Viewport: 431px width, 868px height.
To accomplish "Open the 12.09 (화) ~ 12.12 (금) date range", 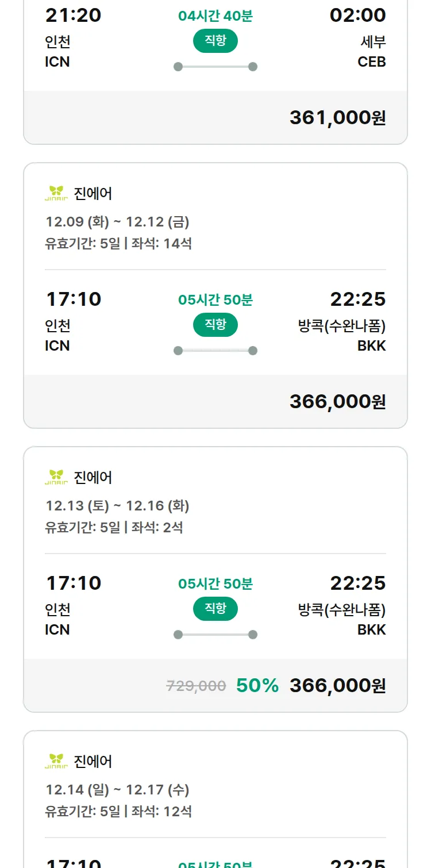I will tap(117, 221).
